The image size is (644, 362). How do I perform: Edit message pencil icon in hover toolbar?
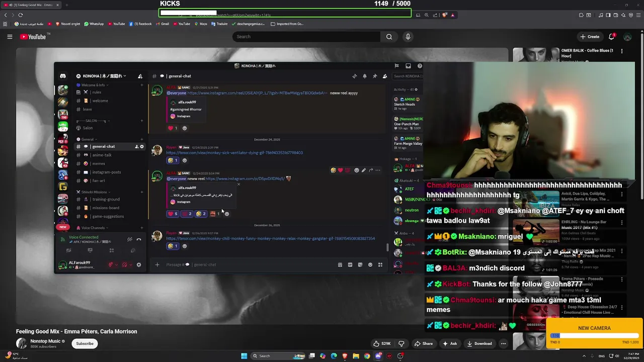coord(364,170)
